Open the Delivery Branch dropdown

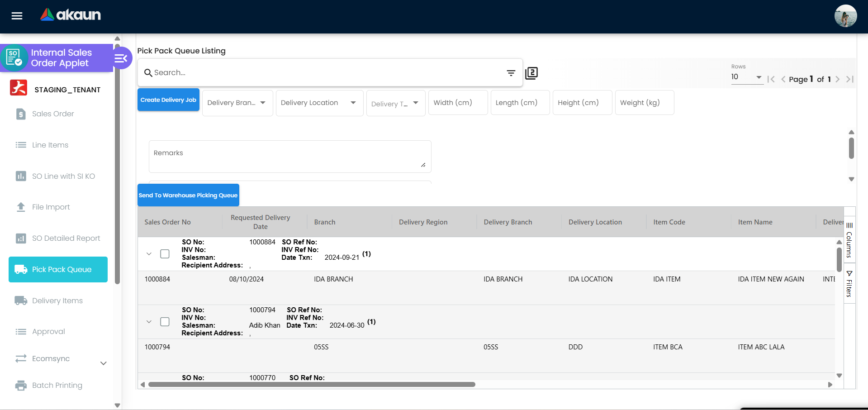pos(237,103)
